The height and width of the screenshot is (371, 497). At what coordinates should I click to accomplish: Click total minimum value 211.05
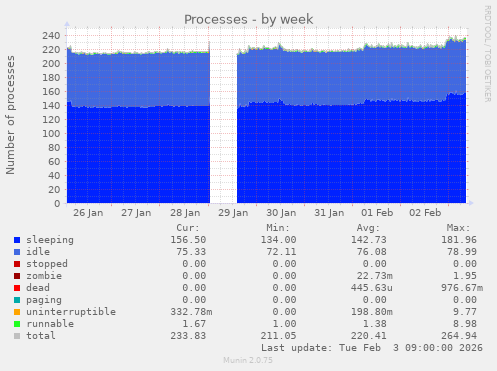[278, 336]
